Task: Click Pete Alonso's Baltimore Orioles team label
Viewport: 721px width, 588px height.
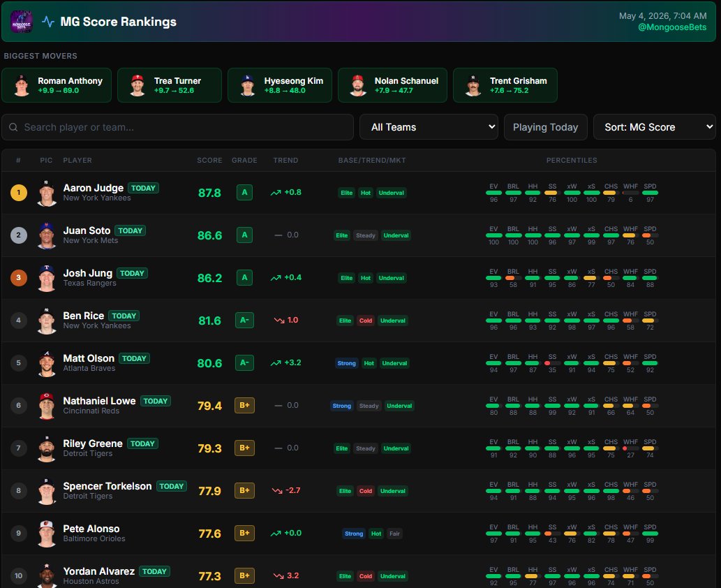Action: 94,539
